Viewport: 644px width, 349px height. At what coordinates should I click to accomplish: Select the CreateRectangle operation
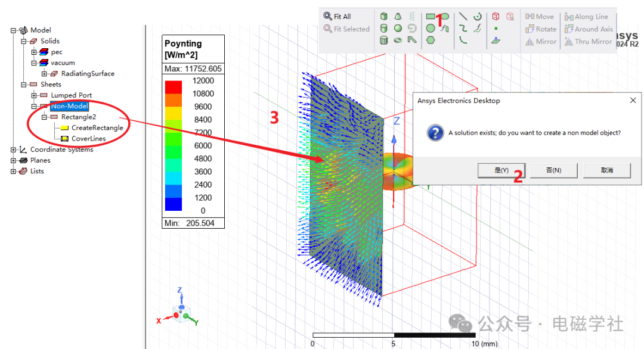coord(97,127)
